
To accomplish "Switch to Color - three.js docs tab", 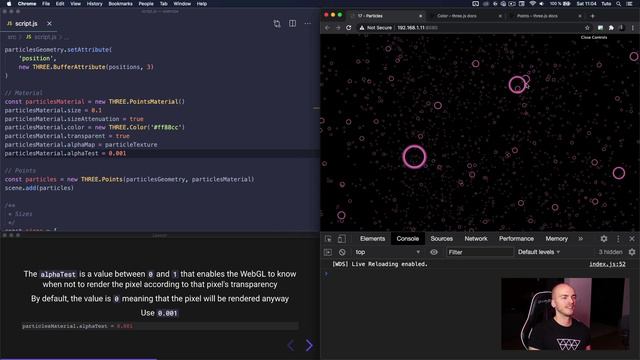I will pos(457,16).
